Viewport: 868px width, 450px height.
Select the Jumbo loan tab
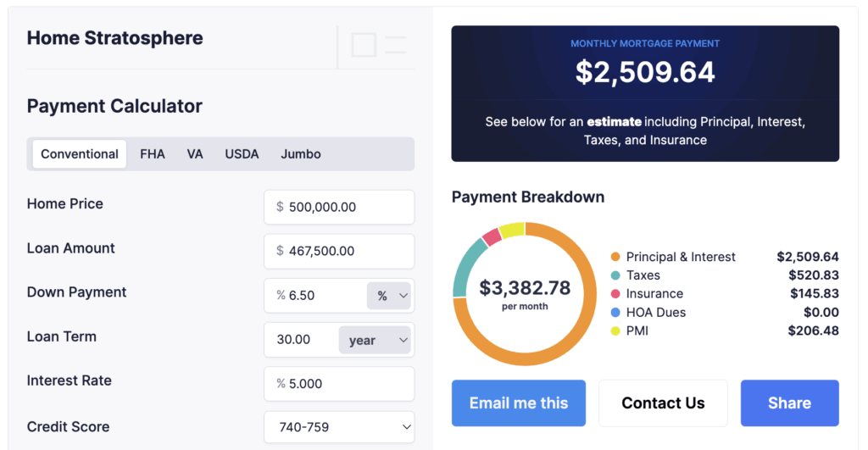click(301, 154)
